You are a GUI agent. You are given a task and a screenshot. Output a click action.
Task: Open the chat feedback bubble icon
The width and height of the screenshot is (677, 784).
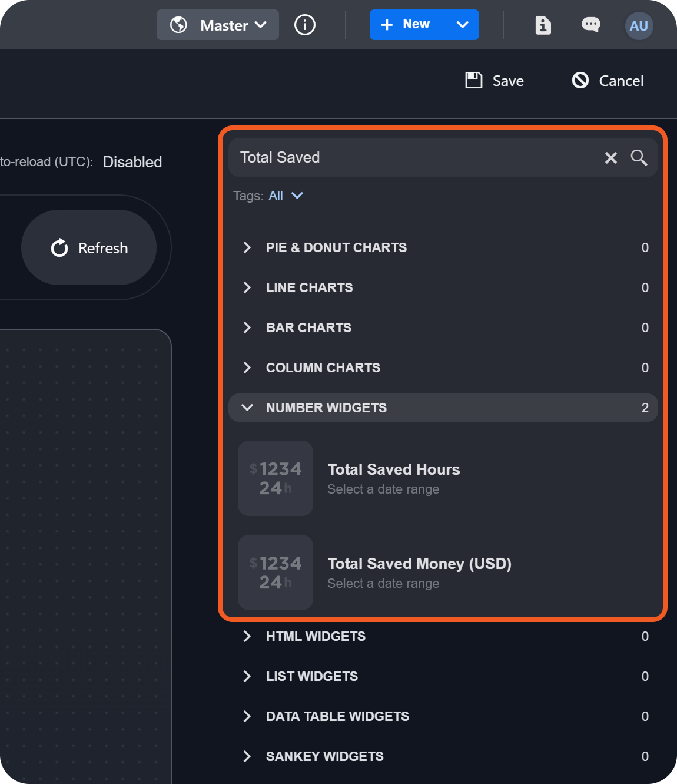(x=590, y=25)
